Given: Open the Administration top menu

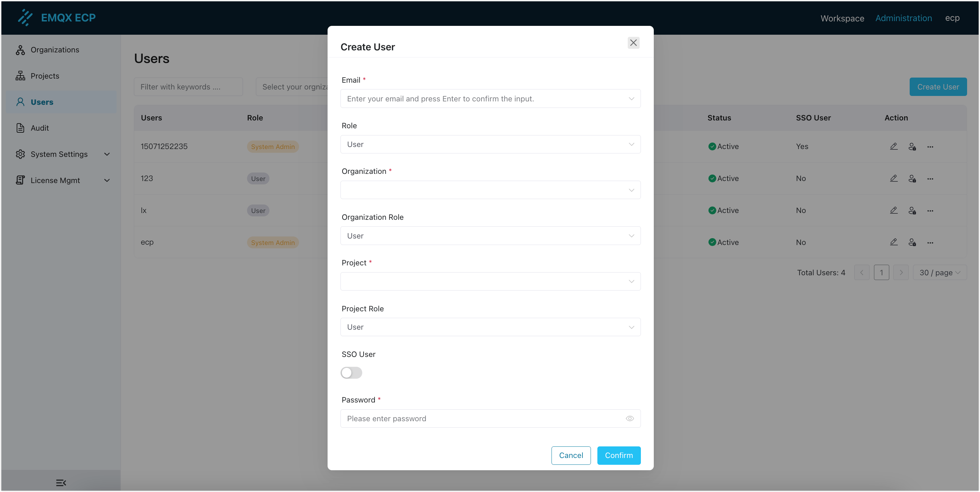Looking at the screenshot, I should [904, 18].
